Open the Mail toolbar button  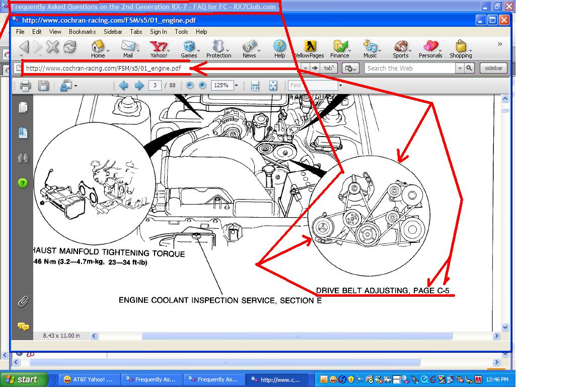click(x=128, y=49)
